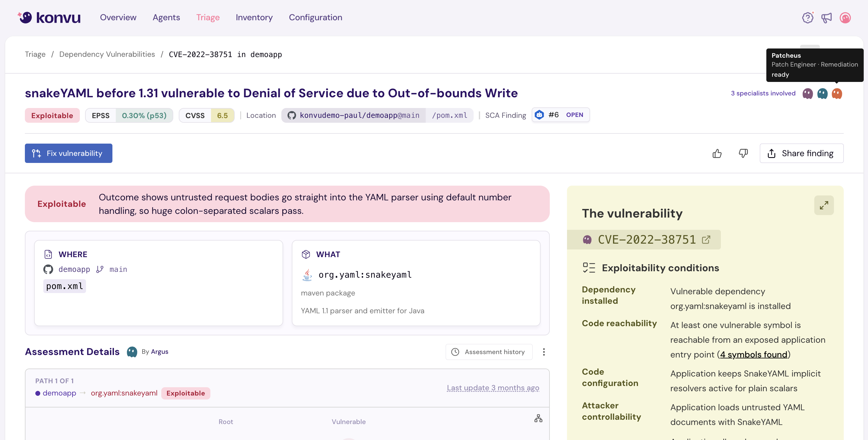Image resolution: width=868 pixels, height=440 pixels.
Task: Click the Exploitable badge under the title
Action: 52,115
